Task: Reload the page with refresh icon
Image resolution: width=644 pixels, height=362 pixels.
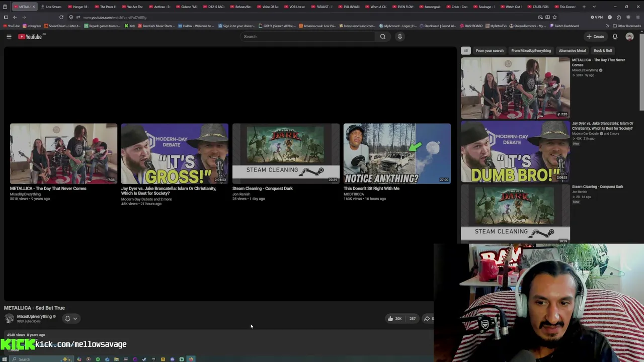Action: click(x=61, y=17)
